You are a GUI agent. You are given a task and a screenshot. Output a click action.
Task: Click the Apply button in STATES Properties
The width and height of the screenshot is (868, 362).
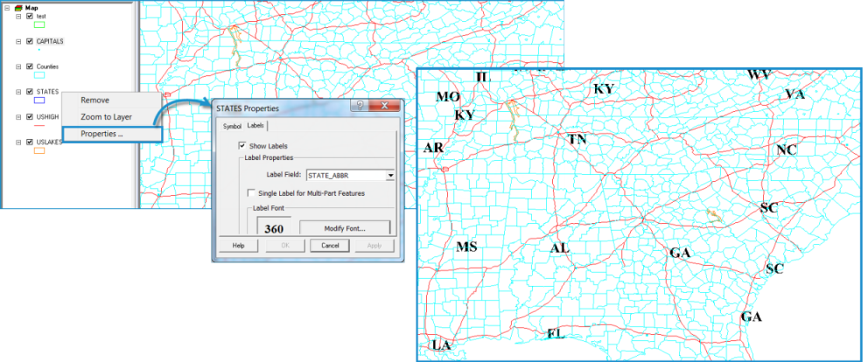(374, 245)
